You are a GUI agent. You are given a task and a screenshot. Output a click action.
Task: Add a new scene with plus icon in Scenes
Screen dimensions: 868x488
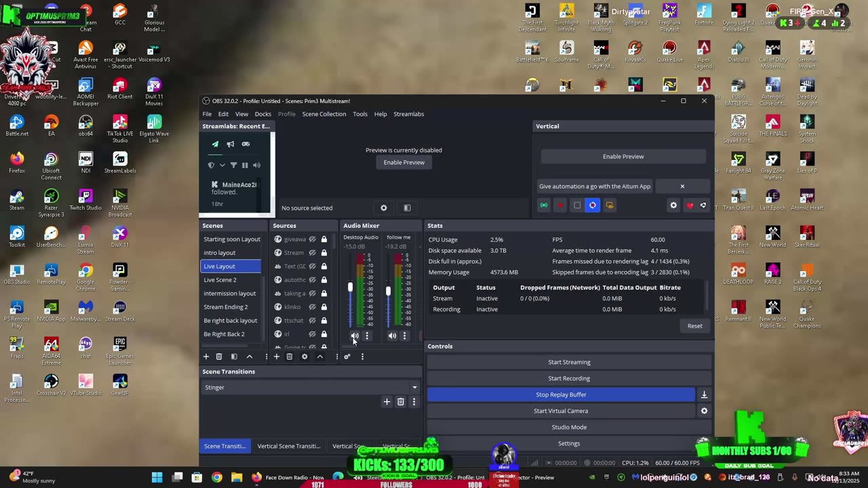(206, 357)
